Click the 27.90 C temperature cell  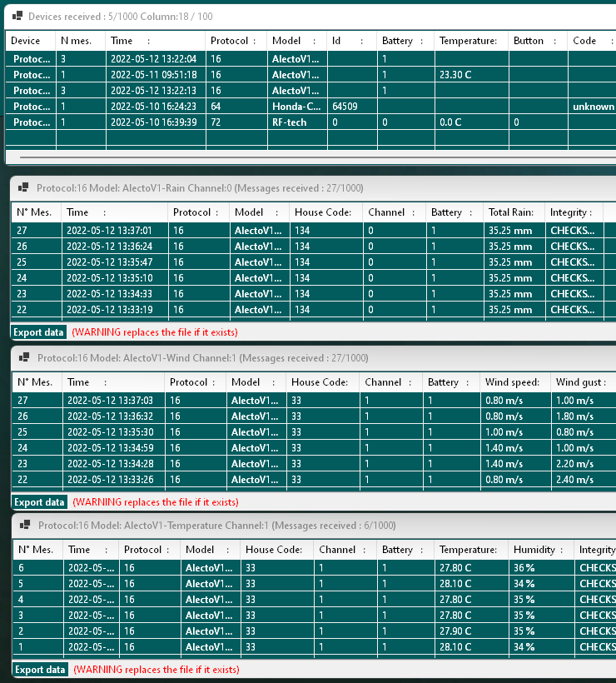471,631
